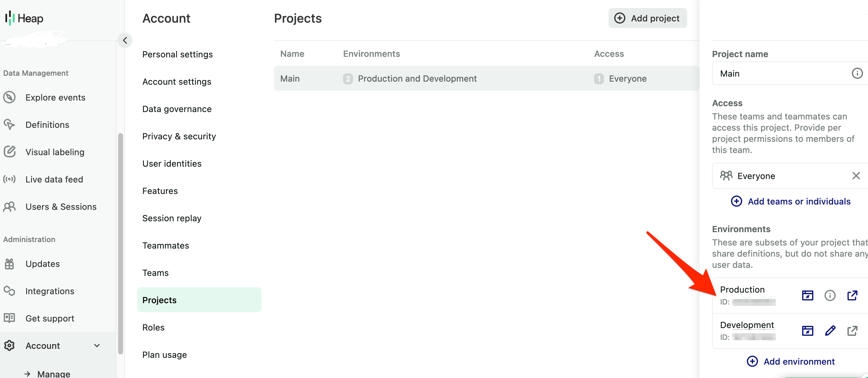Click the Development external link icon
This screenshot has height=378, width=868.
coord(852,331)
